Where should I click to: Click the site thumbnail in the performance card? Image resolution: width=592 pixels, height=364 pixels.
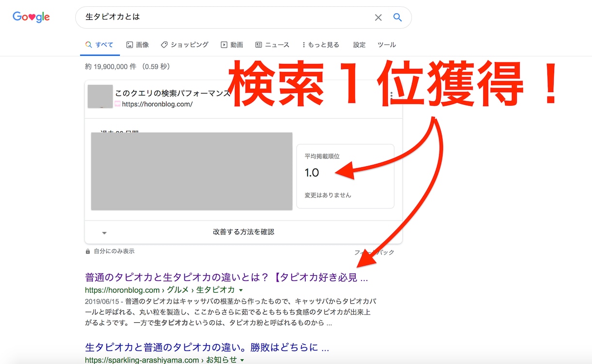tap(100, 96)
